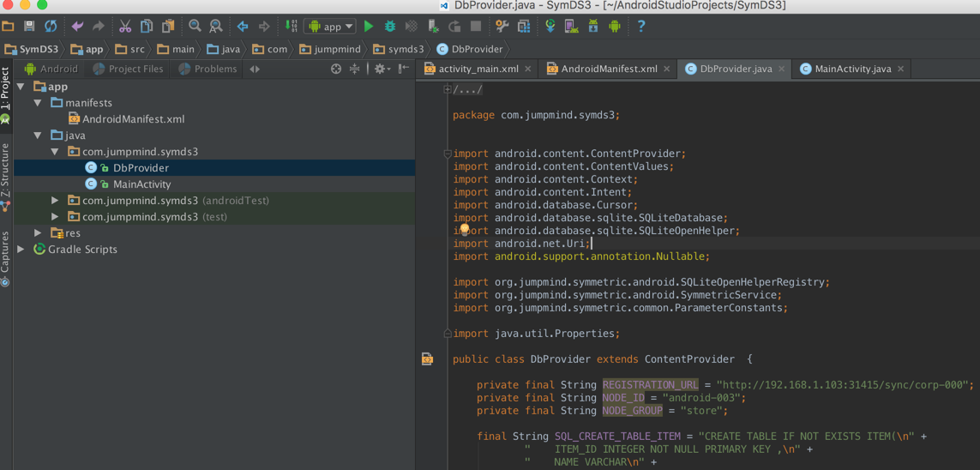Show hidden view tabs arrows
Image resolution: width=980 pixels, height=470 pixels.
pos(255,69)
